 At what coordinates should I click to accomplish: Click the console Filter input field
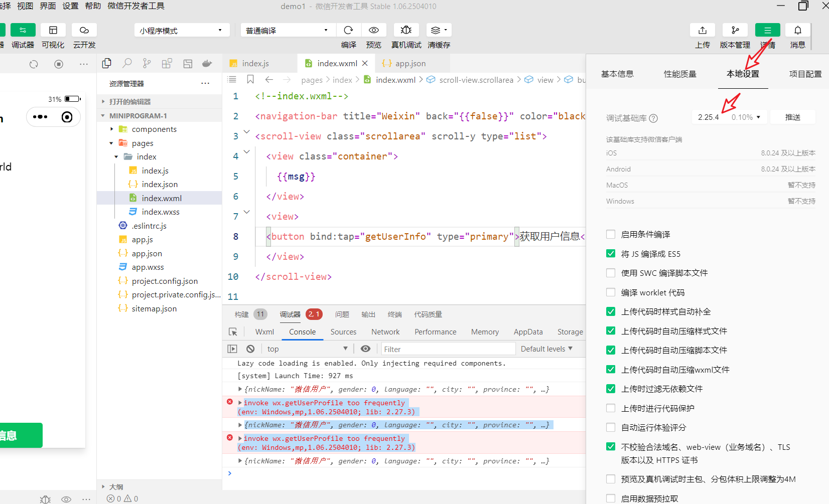pyautogui.click(x=447, y=348)
